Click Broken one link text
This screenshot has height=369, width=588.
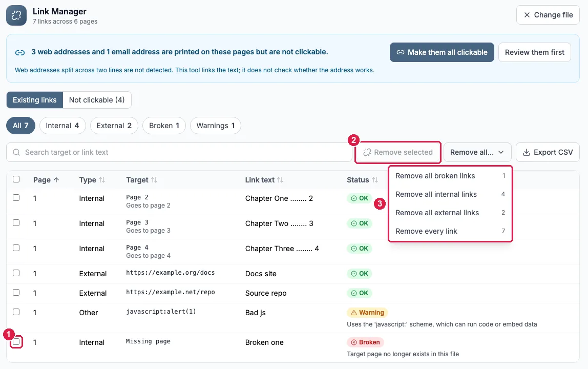[x=264, y=343]
